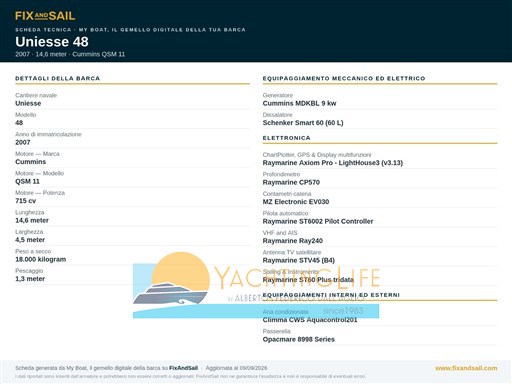Viewport: 512px width, 384px height.
Task: Click Equipaggiamento meccanico ed elettrico heading
Action: pyautogui.click(x=344, y=78)
